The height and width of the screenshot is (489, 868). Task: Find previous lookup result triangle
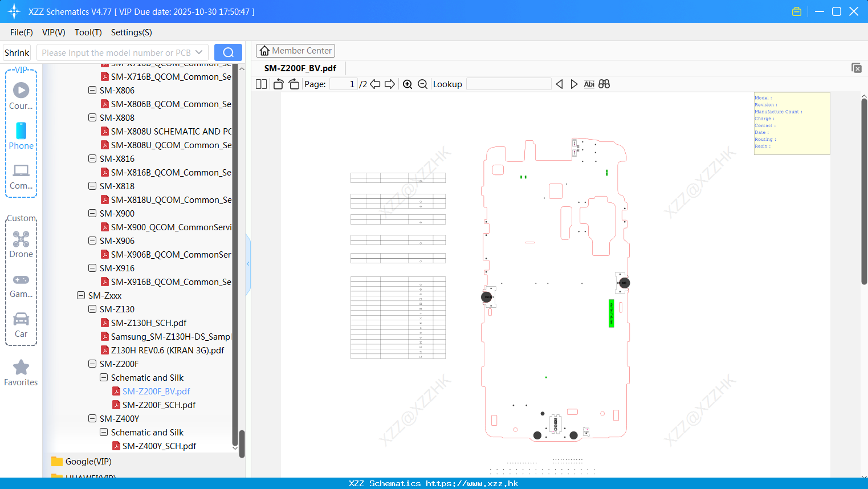point(559,84)
